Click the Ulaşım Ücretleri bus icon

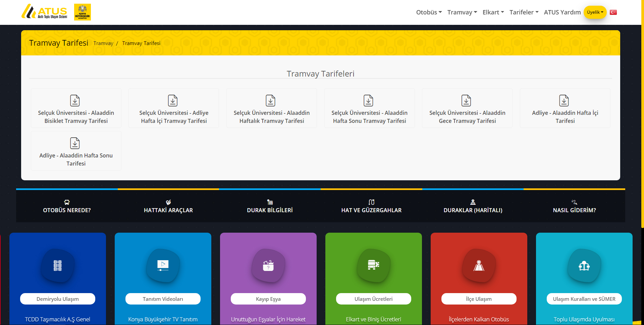(x=374, y=266)
